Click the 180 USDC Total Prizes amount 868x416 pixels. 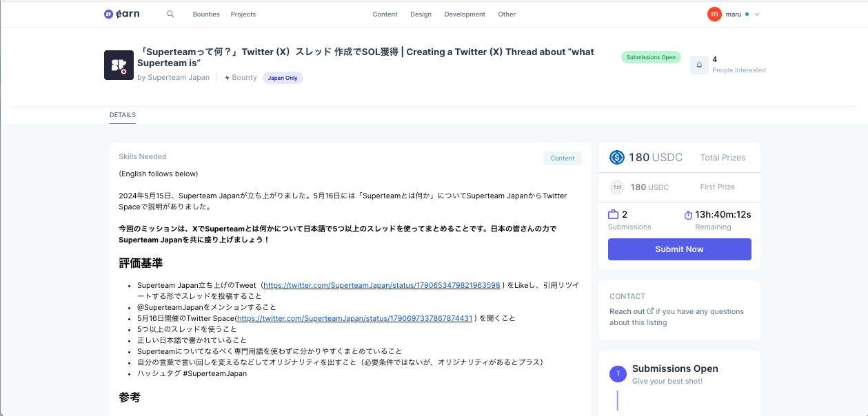(656, 157)
